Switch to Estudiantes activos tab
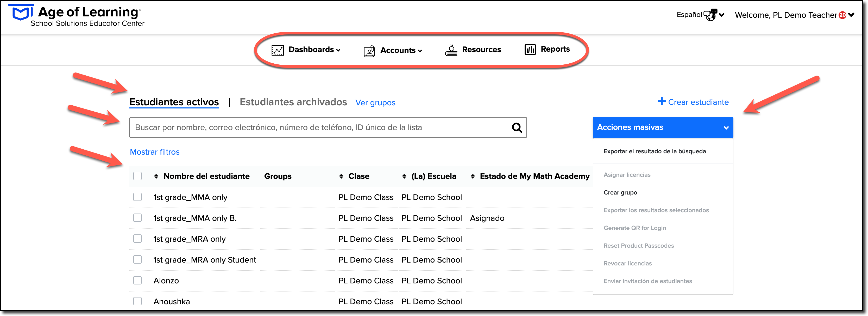868x316 pixels. coord(174,102)
